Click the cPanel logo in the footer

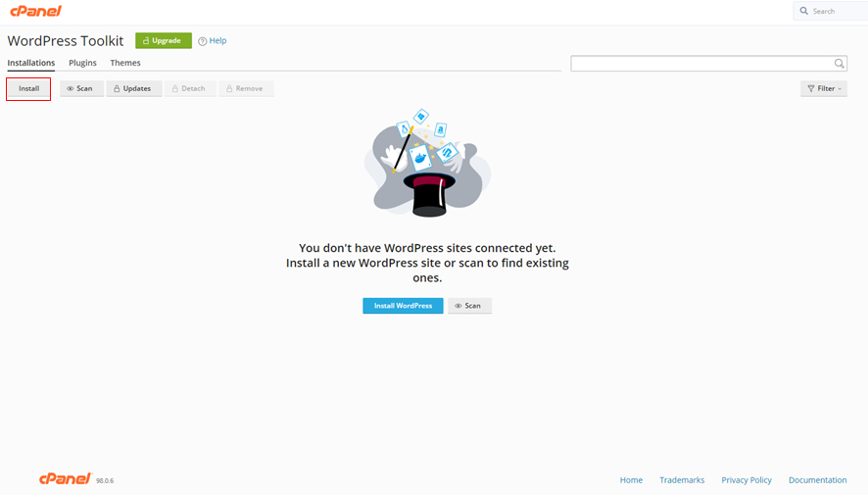(x=65, y=478)
